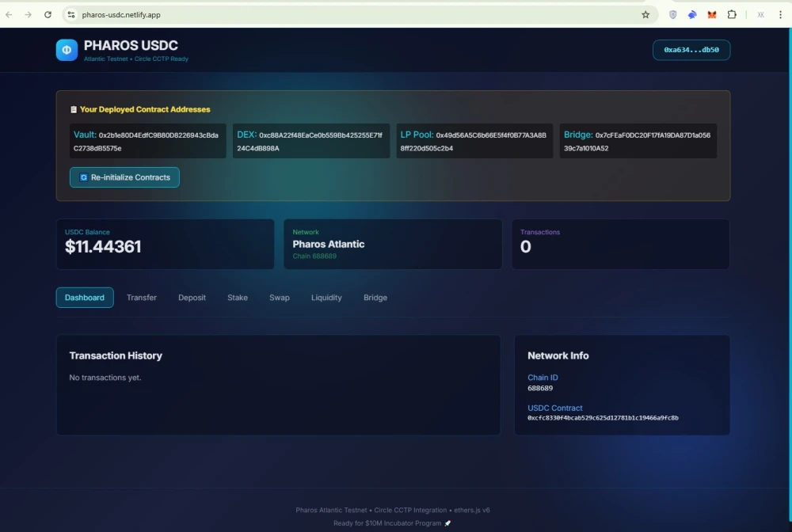View site information icon in address bar
The height and width of the screenshot is (532, 792).
(x=70, y=15)
